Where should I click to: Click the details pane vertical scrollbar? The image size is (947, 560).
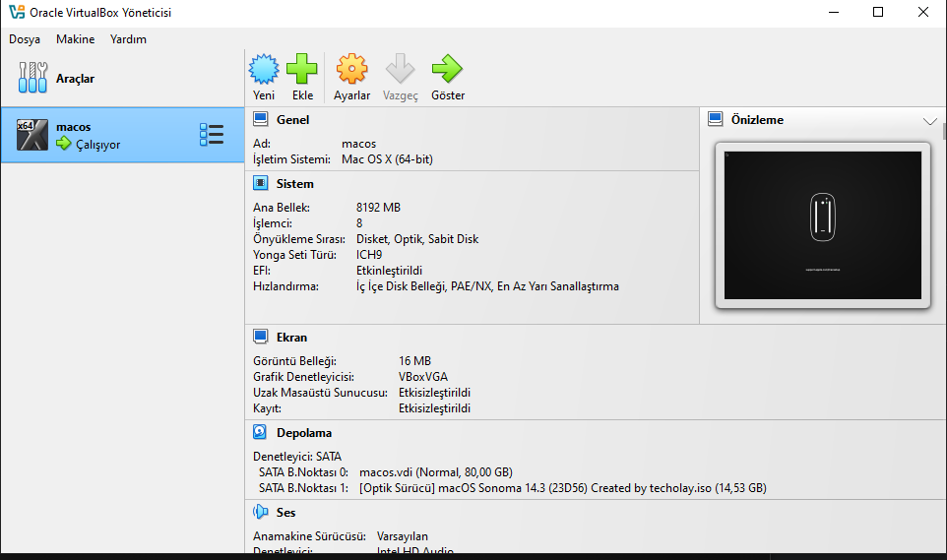pos(944,130)
